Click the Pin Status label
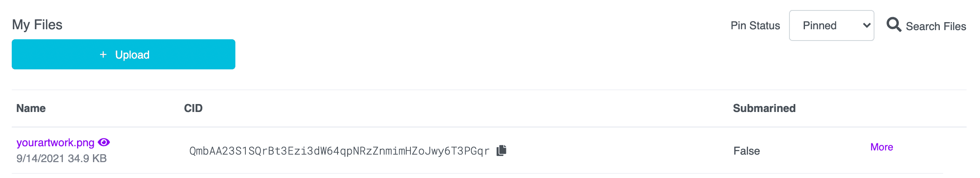This screenshot has height=178, width=980. coord(755,25)
